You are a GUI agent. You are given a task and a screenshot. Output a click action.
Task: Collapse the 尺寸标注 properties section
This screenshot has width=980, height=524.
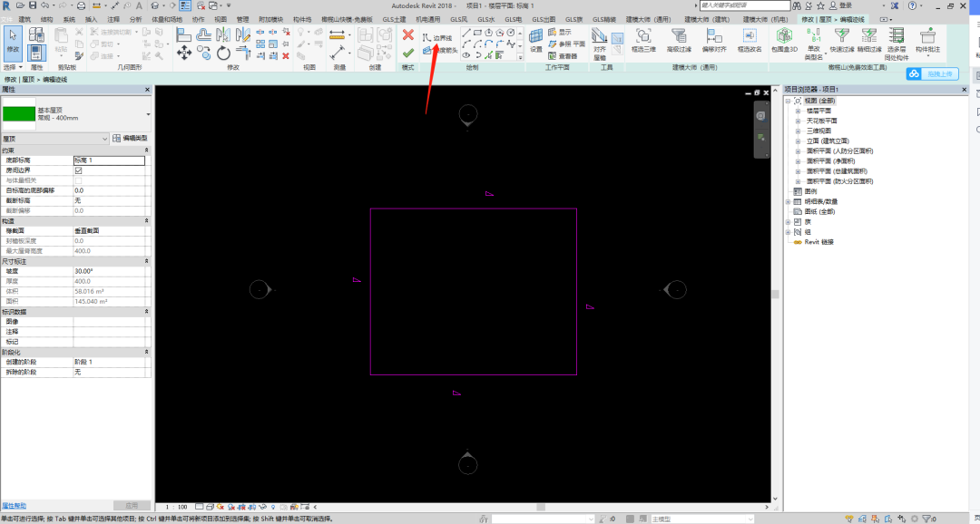click(147, 261)
